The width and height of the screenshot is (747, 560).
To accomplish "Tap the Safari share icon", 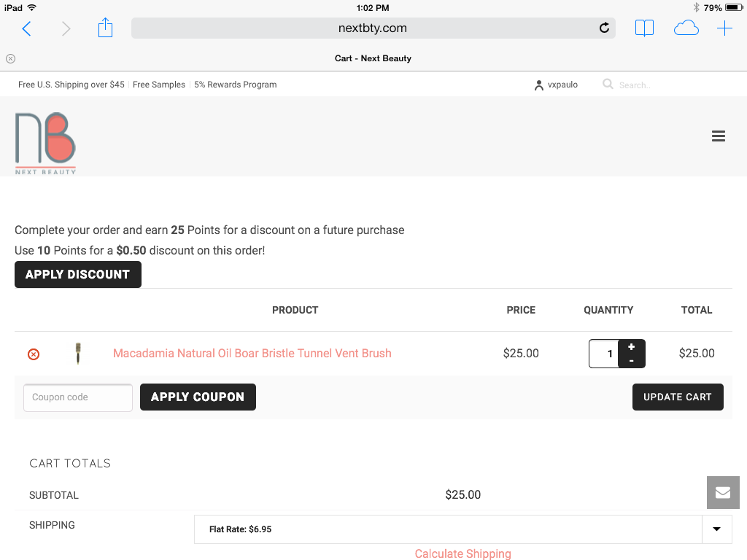I will pyautogui.click(x=105, y=28).
